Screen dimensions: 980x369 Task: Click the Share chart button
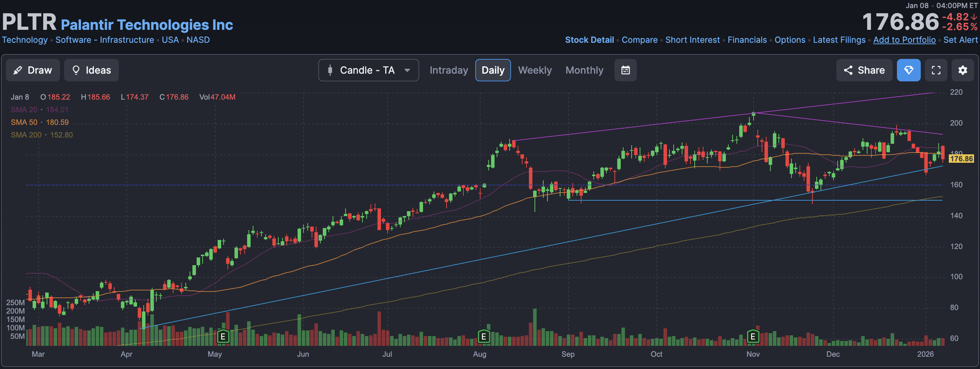click(x=864, y=70)
